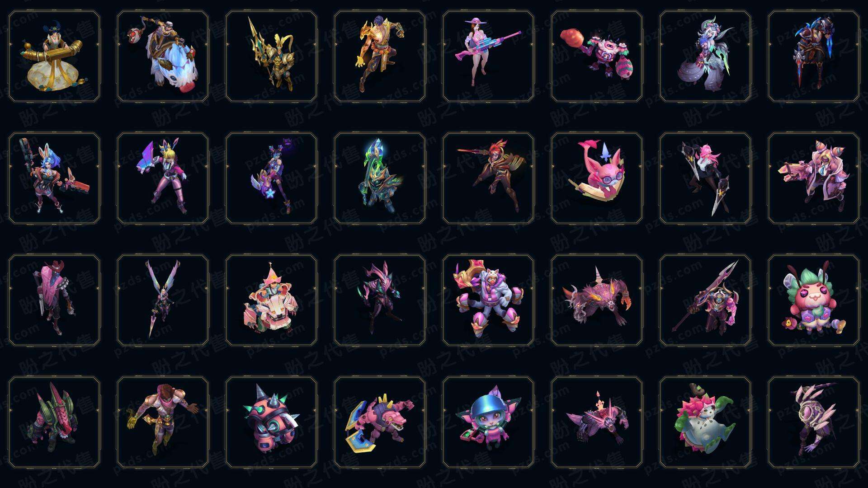The width and height of the screenshot is (868, 488).
Task: Choose the pale feather-winged purple figure tile
Action: pyautogui.click(x=814, y=422)
